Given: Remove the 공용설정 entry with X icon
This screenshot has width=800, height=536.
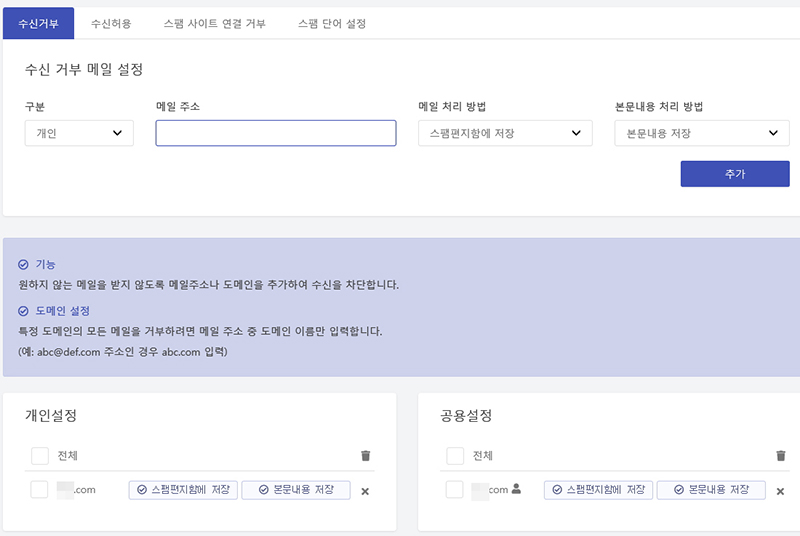Looking at the screenshot, I should (x=780, y=491).
